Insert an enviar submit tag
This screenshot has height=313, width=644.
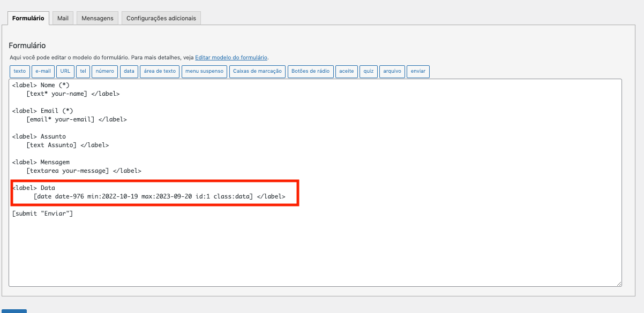(418, 71)
